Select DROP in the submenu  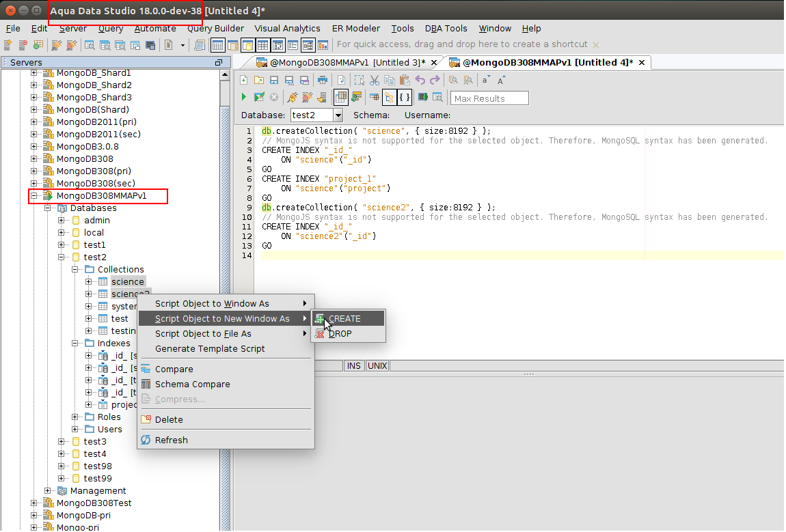coord(349,334)
